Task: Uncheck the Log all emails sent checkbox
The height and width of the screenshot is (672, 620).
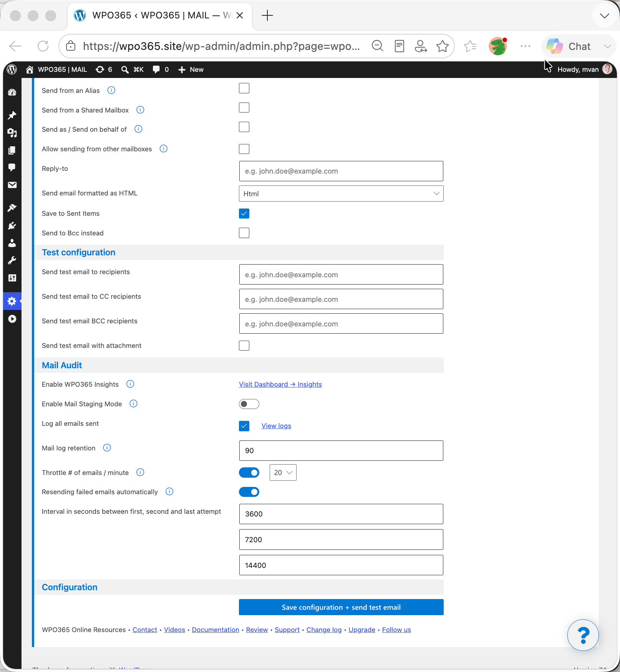Action: 244,426
